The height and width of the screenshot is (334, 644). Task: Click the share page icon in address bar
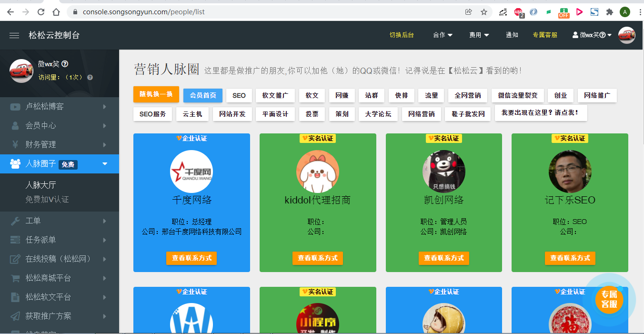[469, 12]
